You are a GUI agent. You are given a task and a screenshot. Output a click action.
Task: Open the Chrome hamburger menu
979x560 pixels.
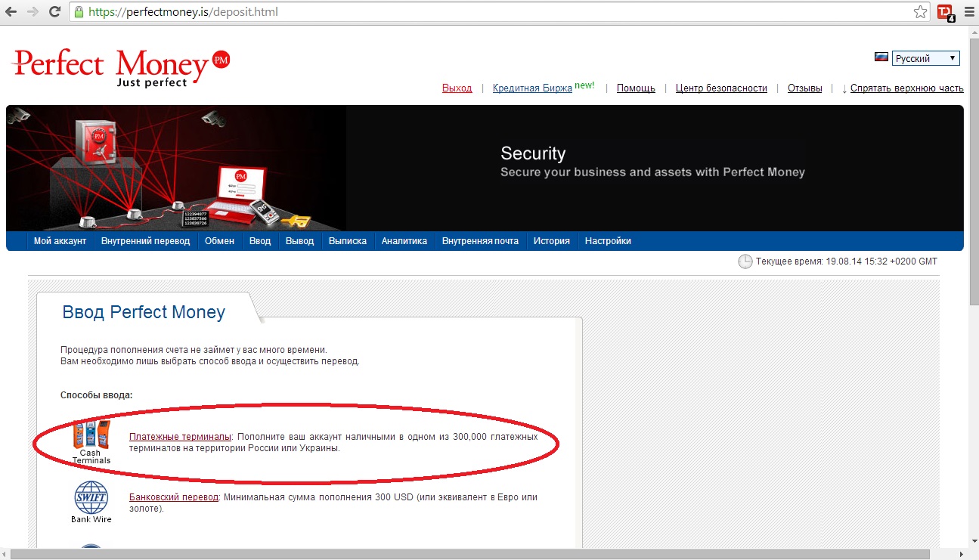968,11
